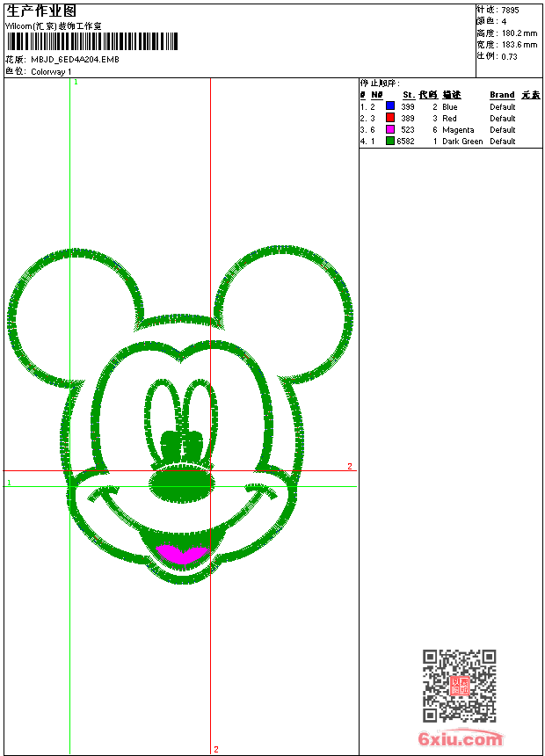Pick the dark green thread swatch

(390, 141)
